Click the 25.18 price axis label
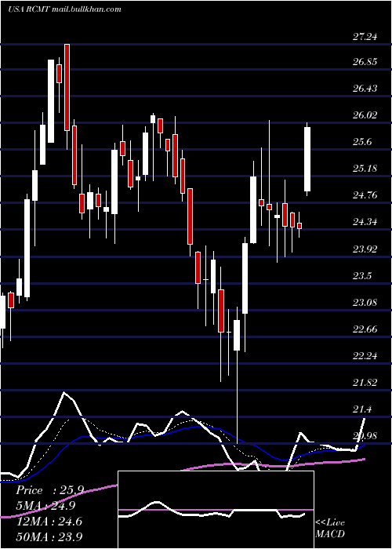This screenshot has width=392, height=549. coord(365,169)
